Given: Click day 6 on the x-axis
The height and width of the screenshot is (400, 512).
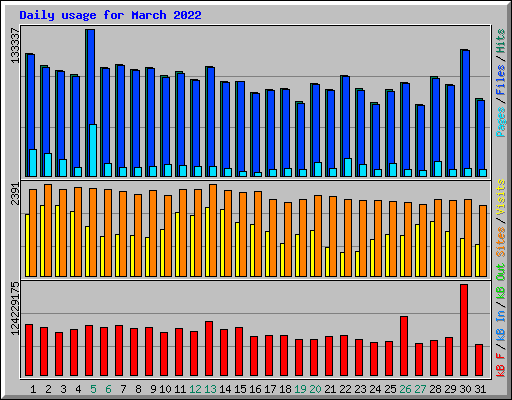Looking at the screenshot, I should (108, 389).
